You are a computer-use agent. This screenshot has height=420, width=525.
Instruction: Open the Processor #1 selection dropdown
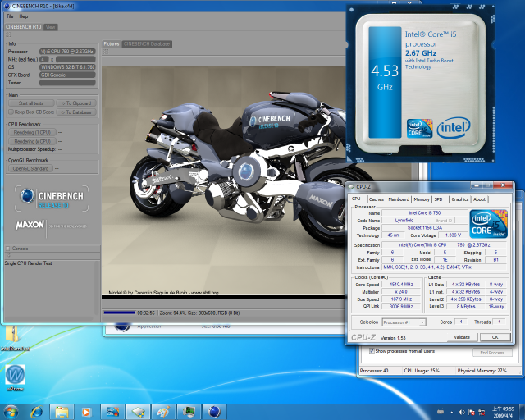tap(404, 322)
